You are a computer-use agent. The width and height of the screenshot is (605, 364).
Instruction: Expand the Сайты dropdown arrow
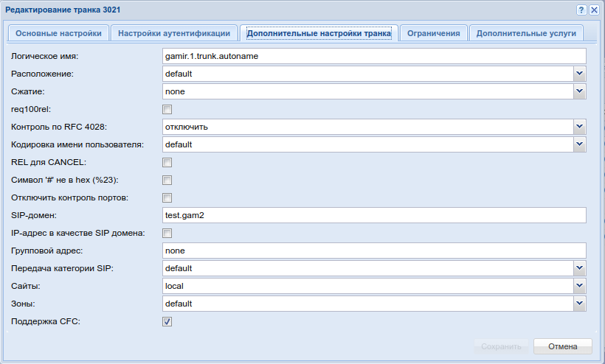(x=579, y=286)
